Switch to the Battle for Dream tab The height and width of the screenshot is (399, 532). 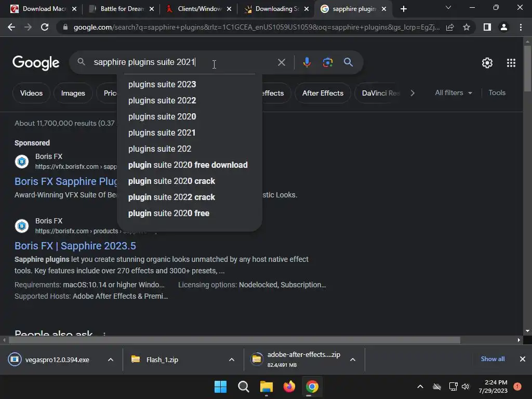122,9
